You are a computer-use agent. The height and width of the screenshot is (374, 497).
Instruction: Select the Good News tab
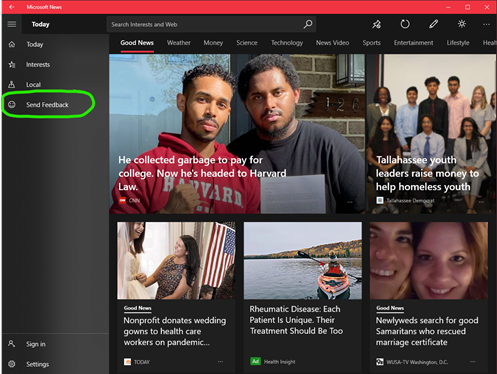point(137,43)
